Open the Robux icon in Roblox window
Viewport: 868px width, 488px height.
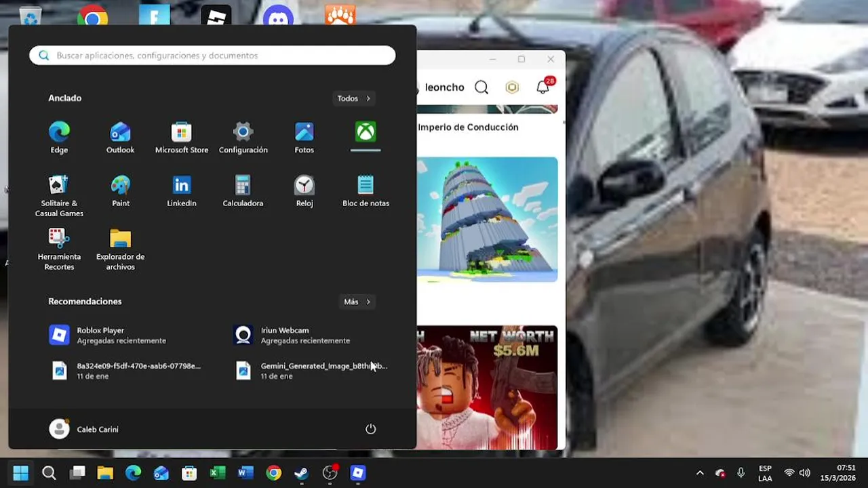tap(512, 87)
